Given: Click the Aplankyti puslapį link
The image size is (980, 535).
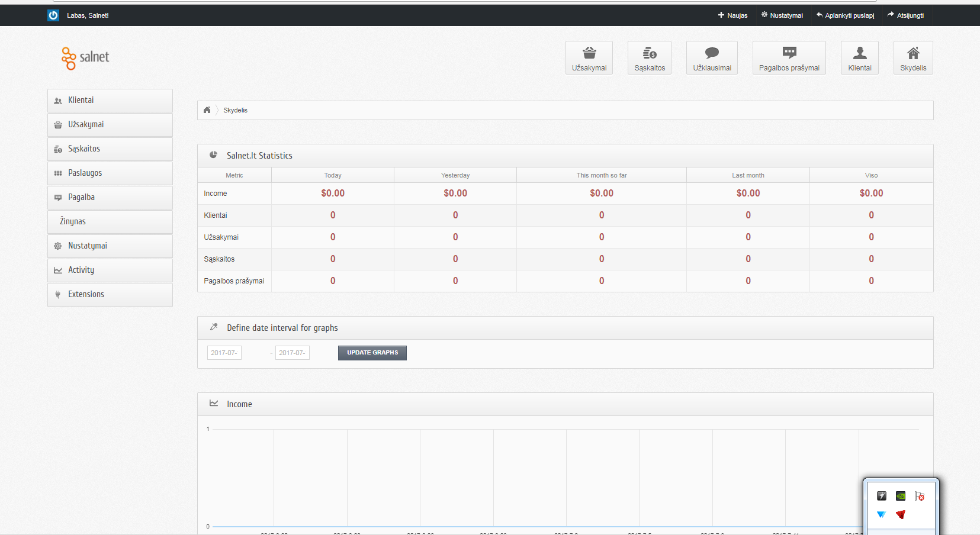Looking at the screenshot, I should [845, 15].
